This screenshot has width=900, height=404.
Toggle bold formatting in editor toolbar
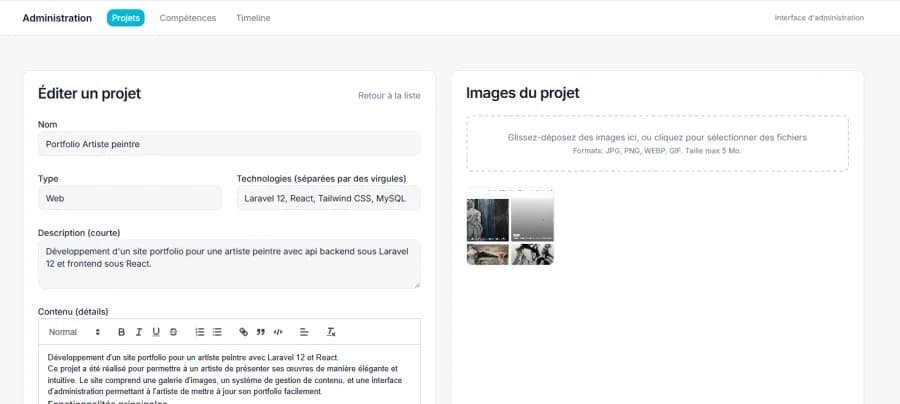(122, 331)
